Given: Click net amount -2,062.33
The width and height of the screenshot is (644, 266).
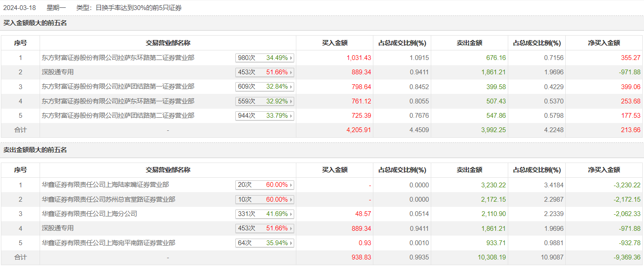Looking at the screenshot, I should (627, 214).
